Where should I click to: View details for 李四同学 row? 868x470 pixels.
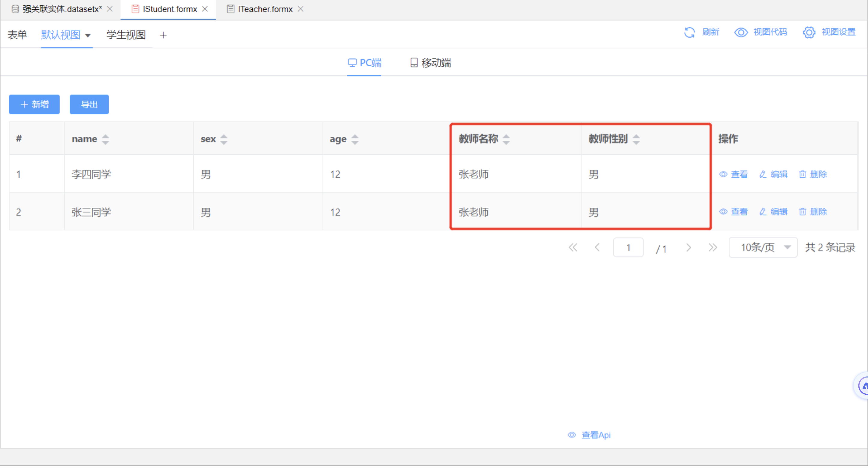pos(734,174)
